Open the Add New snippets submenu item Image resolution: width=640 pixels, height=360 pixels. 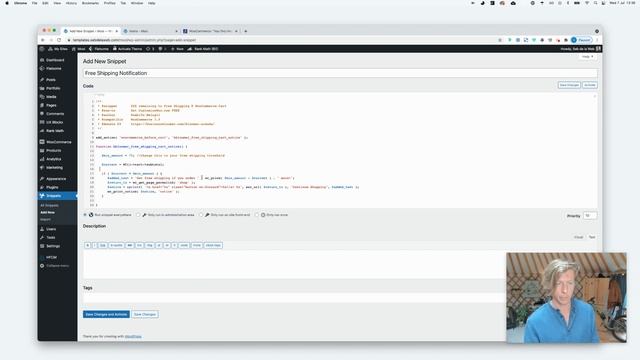pos(47,212)
